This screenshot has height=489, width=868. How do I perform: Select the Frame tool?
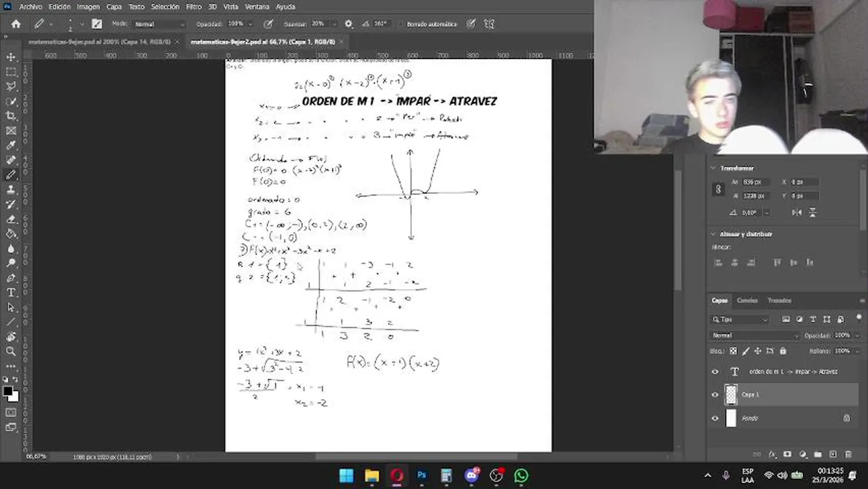point(11,131)
